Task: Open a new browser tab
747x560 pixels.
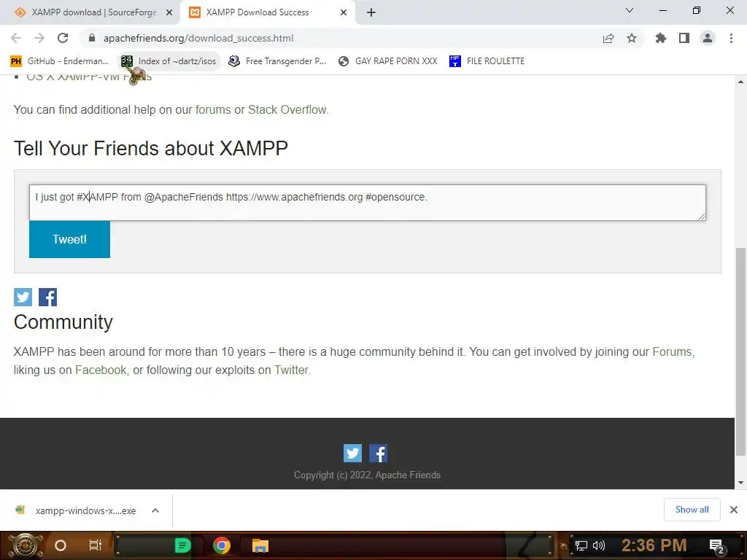Action: [x=371, y=12]
